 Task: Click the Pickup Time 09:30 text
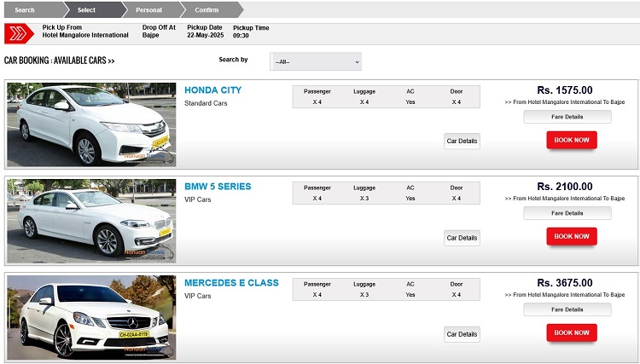tap(251, 32)
